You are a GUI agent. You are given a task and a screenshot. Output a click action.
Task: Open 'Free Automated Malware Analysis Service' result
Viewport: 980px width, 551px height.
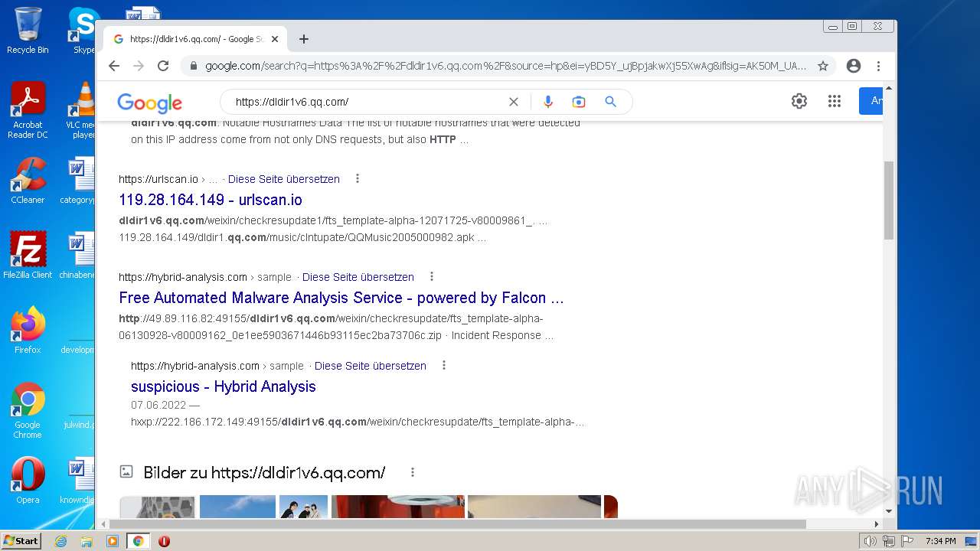click(x=341, y=298)
